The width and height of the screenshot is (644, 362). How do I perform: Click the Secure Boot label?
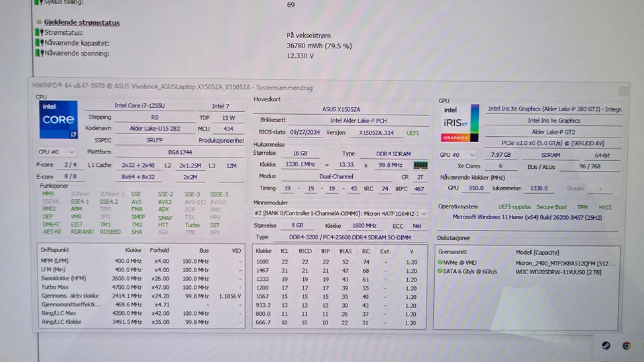click(551, 207)
